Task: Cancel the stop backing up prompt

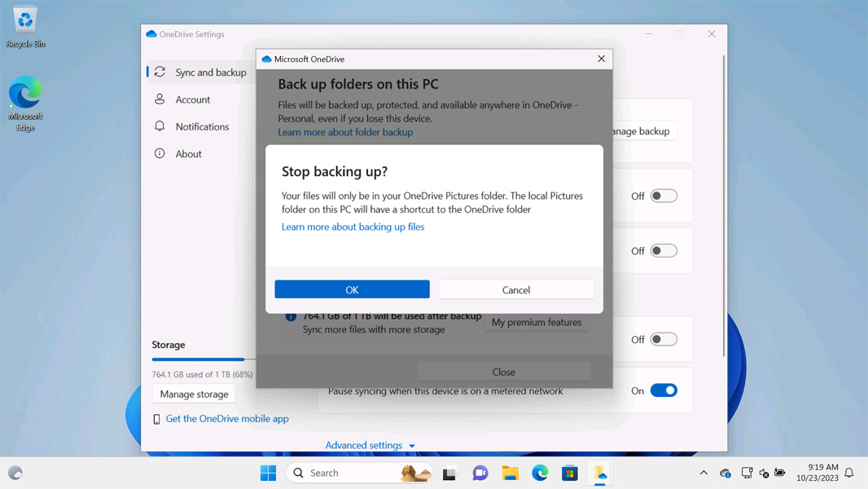Action: pyautogui.click(x=515, y=289)
